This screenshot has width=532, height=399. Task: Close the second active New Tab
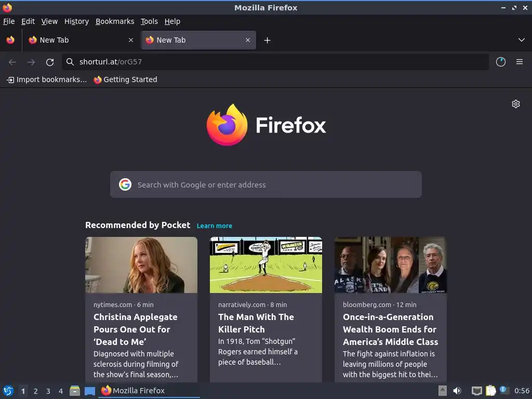(x=248, y=40)
